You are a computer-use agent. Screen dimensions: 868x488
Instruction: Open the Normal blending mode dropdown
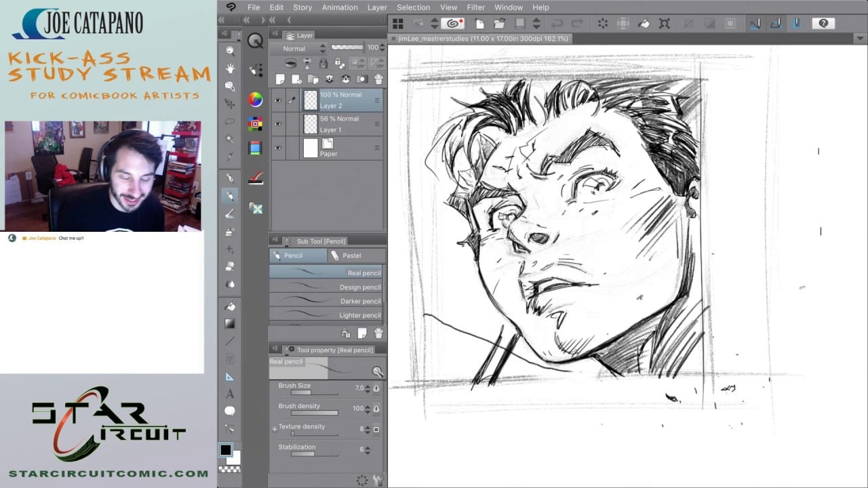298,49
